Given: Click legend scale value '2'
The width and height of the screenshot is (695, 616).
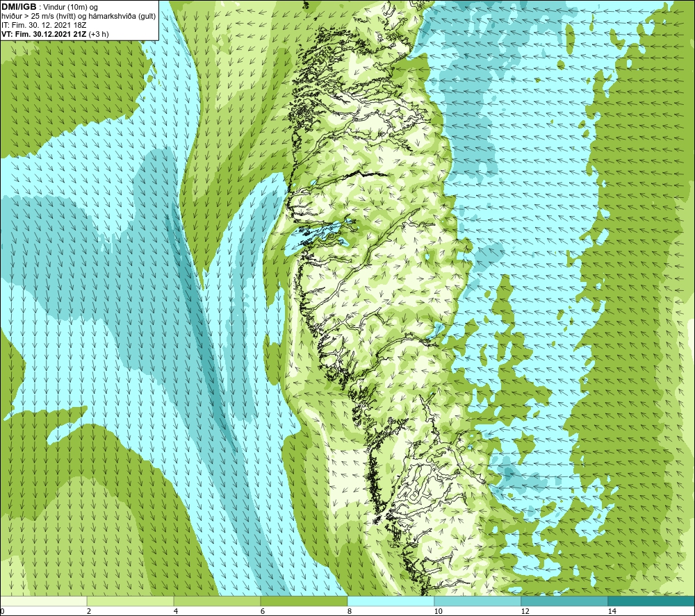Looking at the screenshot, I should point(89,612).
